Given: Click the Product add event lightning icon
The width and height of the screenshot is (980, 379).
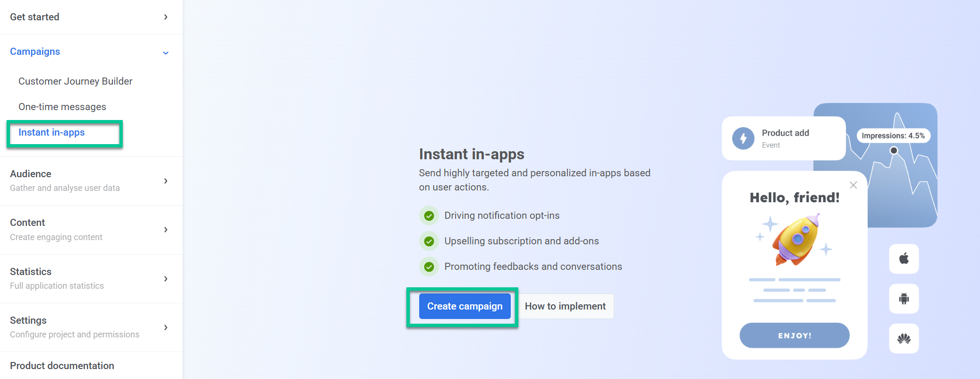Looking at the screenshot, I should click(743, 138).
